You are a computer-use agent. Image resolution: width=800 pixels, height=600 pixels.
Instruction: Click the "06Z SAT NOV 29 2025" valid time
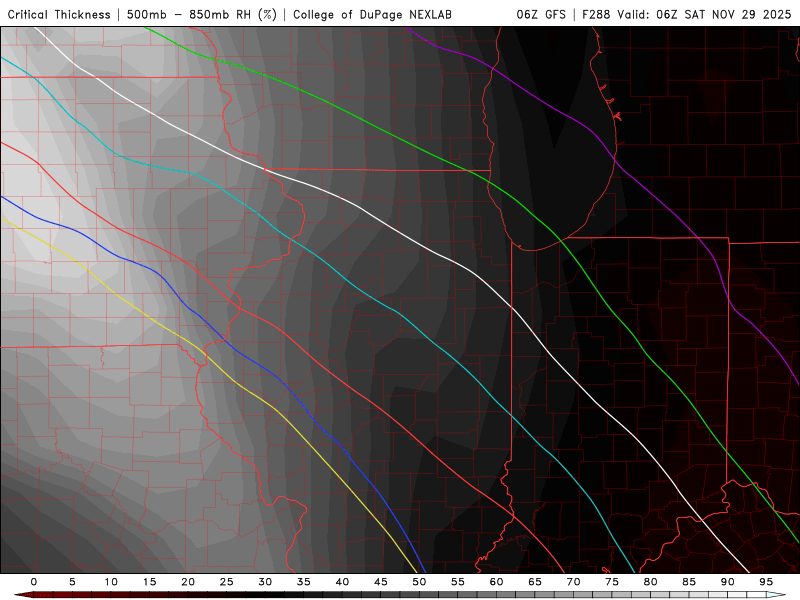(723, 14)
